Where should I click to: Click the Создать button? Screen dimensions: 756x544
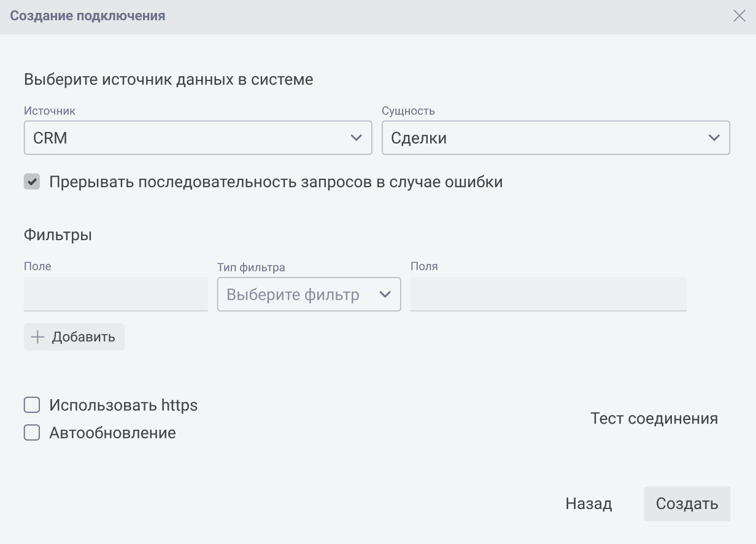(x=687, y=504)
